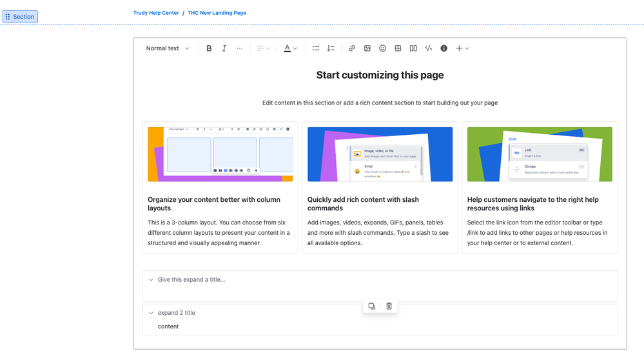
Task: Insert an info panel
Action: click(x=444, y=48)
